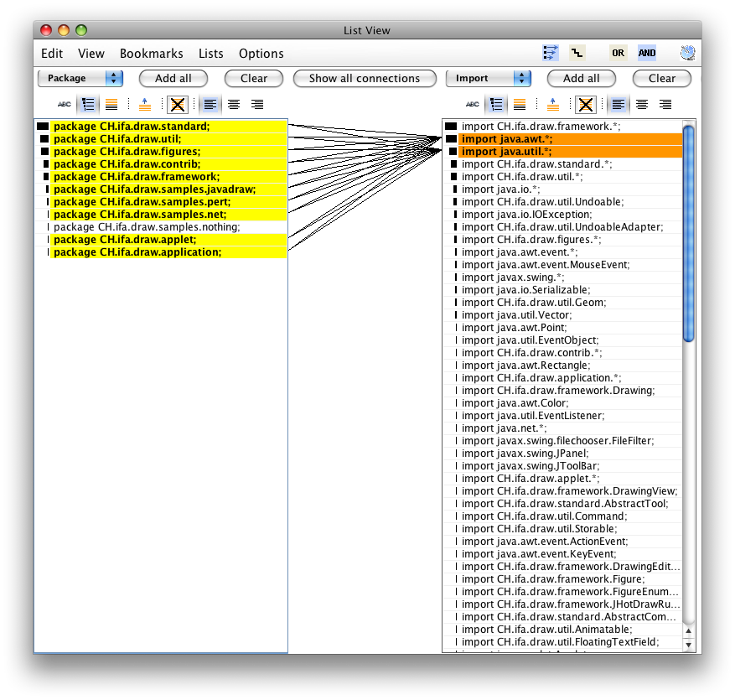Click the globe icon in top-right corner
Image resolution: width=735 pixels, height=700 pixels.
[688, 53]
